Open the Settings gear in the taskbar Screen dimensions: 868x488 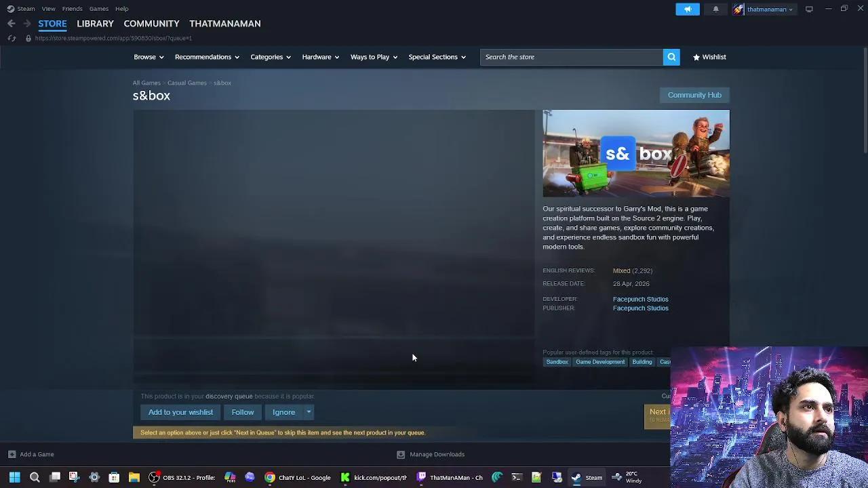coord(94,477)
